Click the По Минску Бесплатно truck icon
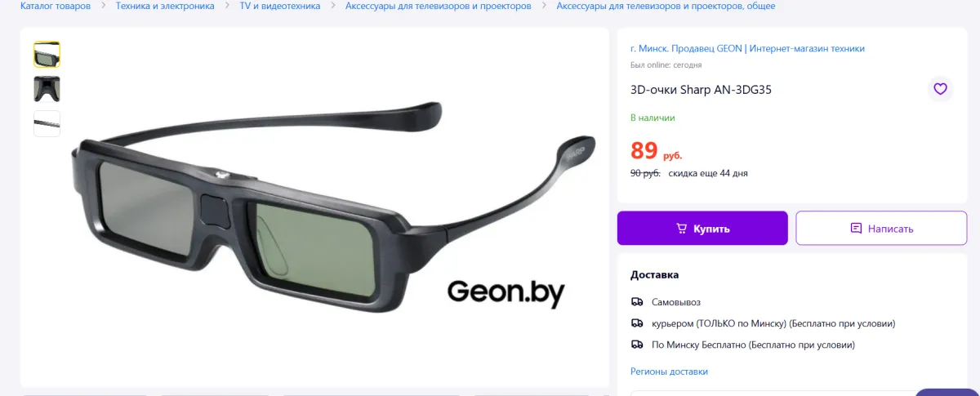Screen dimensions: 980x396 click(x=637, y=345)
